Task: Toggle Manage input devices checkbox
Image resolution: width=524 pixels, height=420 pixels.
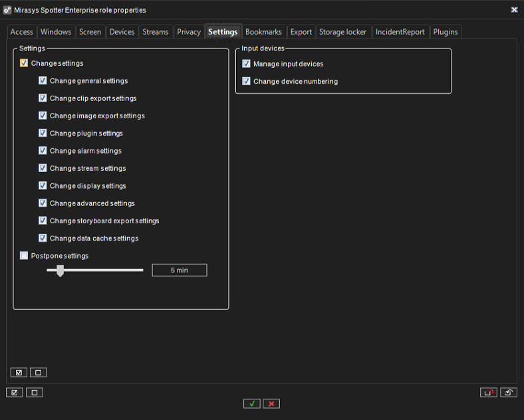Action: [247, 64]
